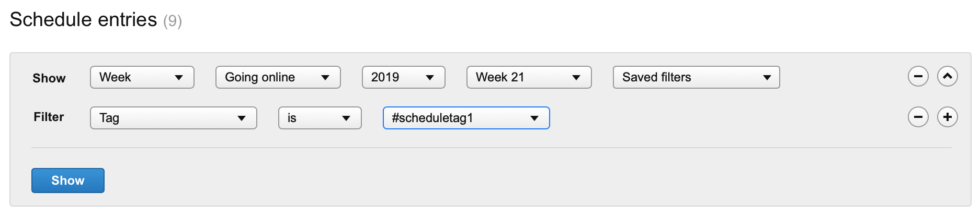
Task: Open the Week period dropdown
Action: [x=142, y=77]
